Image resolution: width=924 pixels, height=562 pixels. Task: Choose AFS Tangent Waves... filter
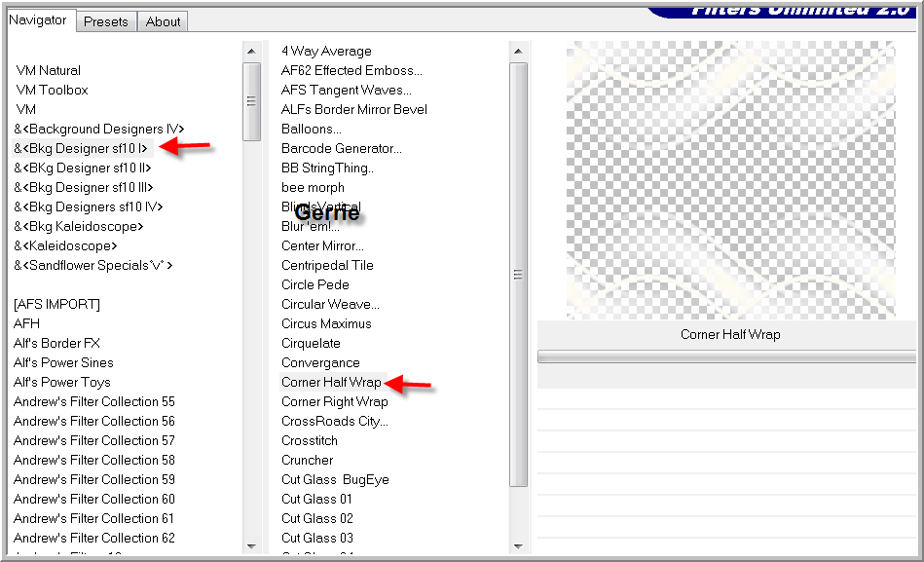347,91
